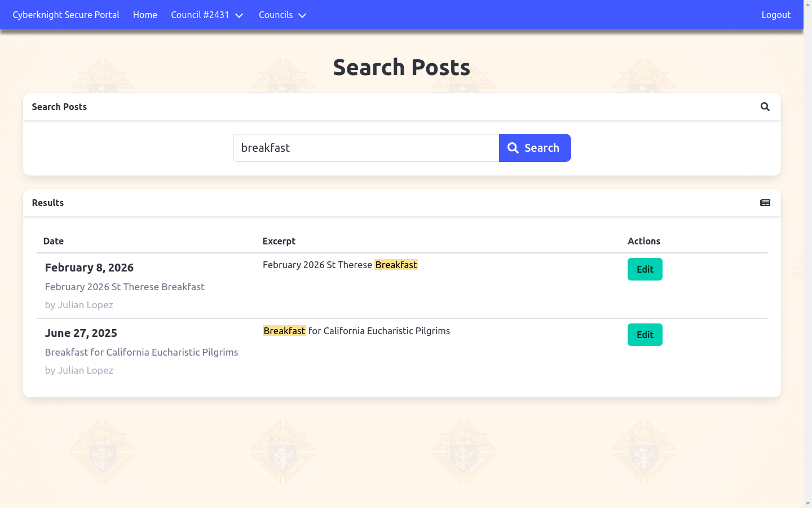Open the February 2026 St Therese Breakfast title

click(125, 287)
